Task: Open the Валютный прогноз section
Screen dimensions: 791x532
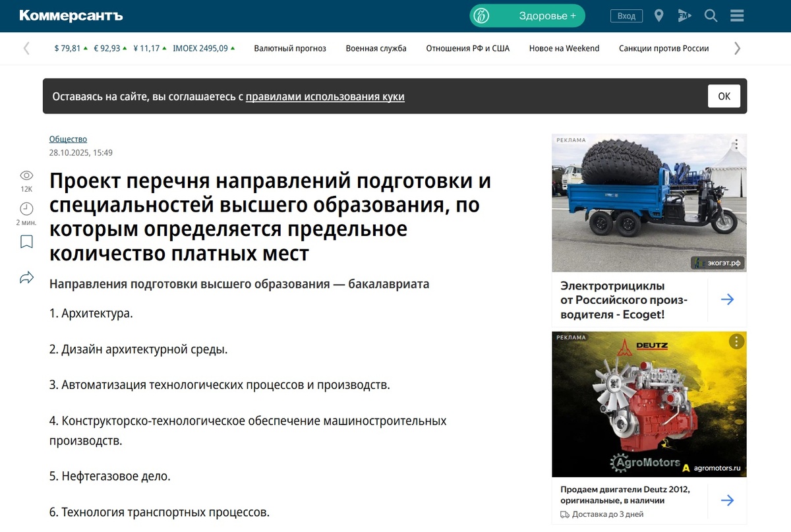Action: 289,48
